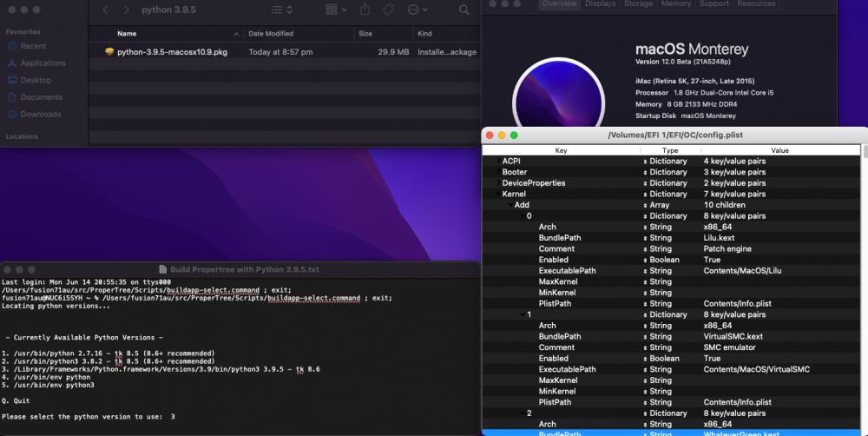Click the macOS Monterey logo image
This screenshot has height=436, width=868.
pos(558,93)
